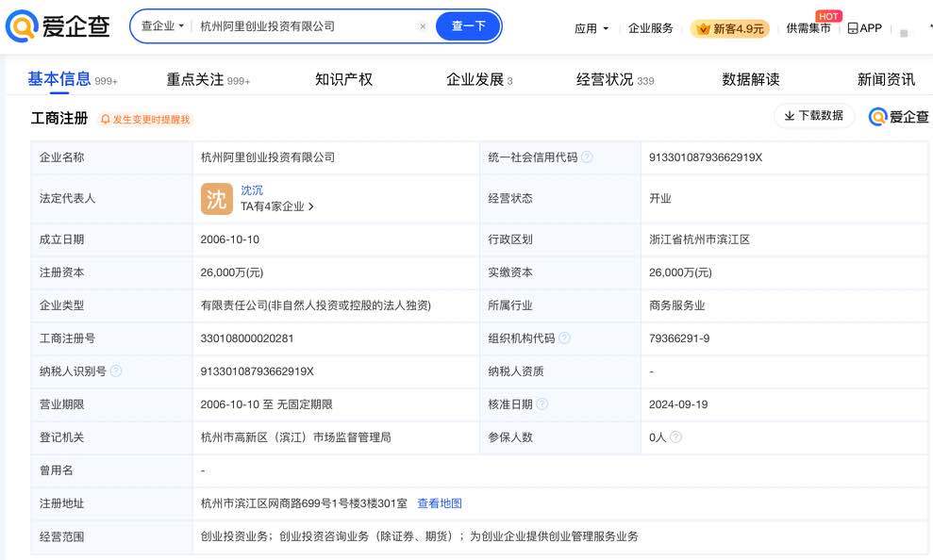Click the 爱企查 logo in header
Screen dimensions: 933x560
58,26
